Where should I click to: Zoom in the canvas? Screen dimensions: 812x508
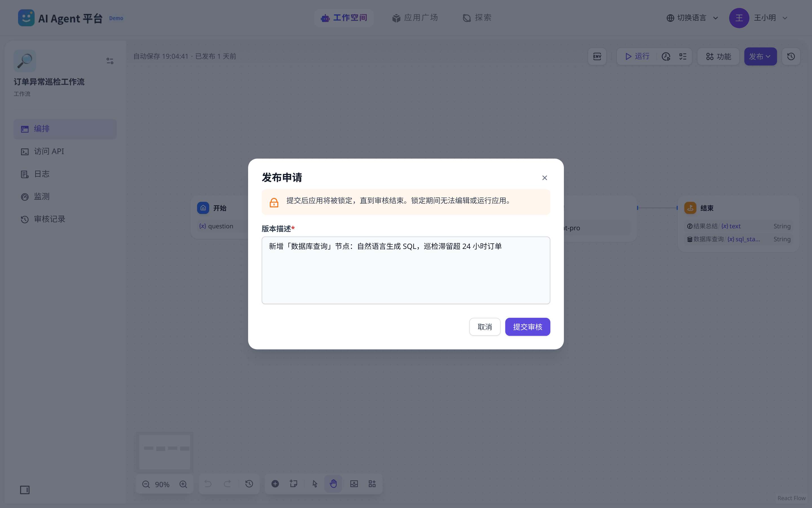pyautogui.click(x=183, y=484)
